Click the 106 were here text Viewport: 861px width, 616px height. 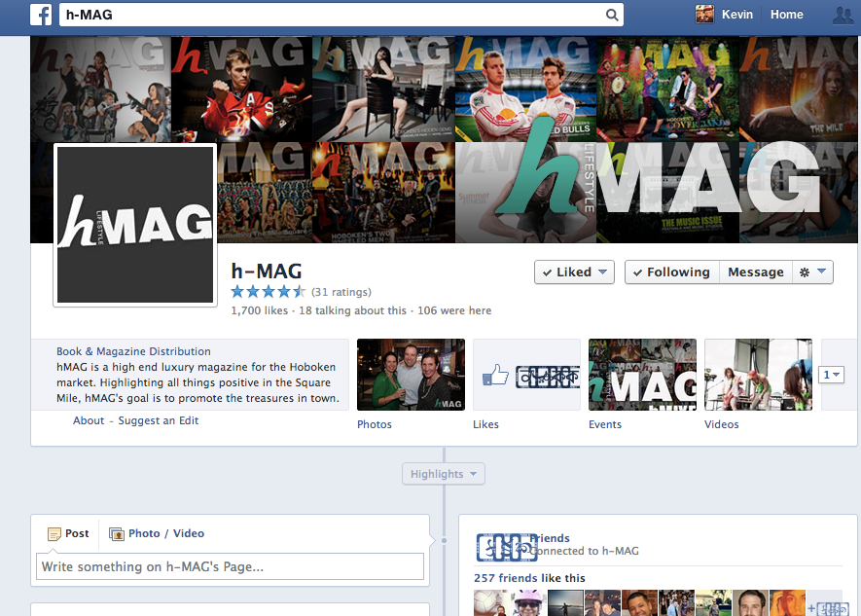pyautogui.click(x=454, y=310)
